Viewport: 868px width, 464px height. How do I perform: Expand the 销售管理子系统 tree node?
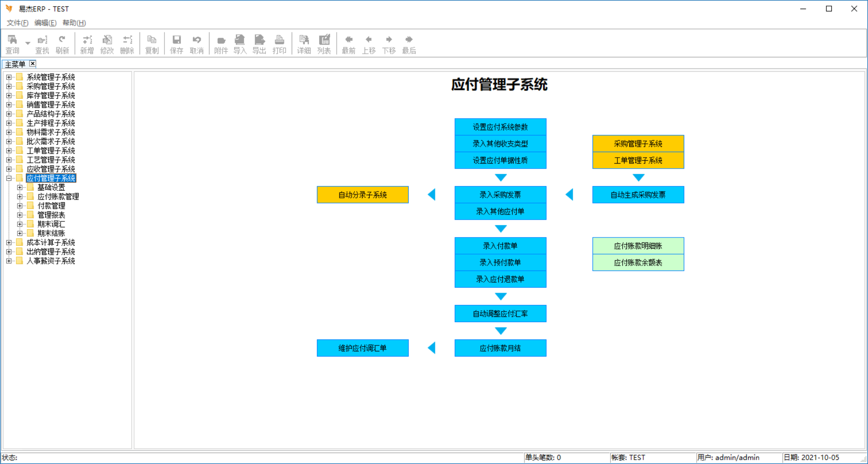9,105
